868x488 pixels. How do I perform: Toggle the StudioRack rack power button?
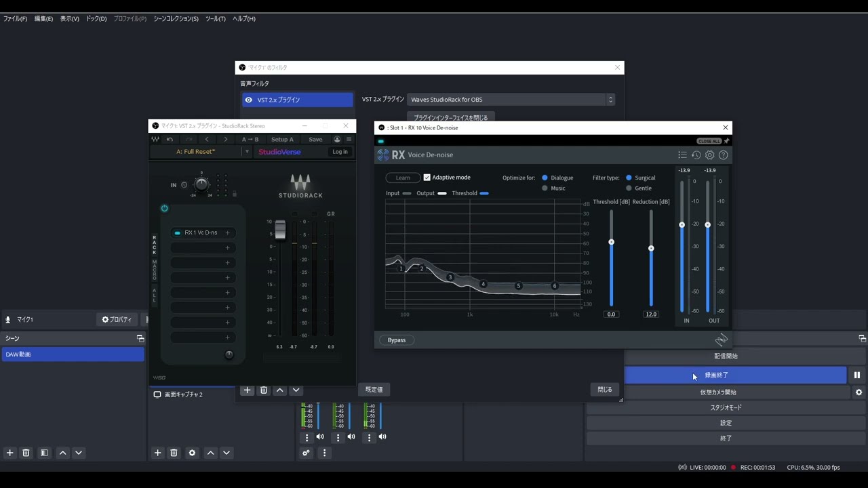pyautogui.click(x=164, y=208)
